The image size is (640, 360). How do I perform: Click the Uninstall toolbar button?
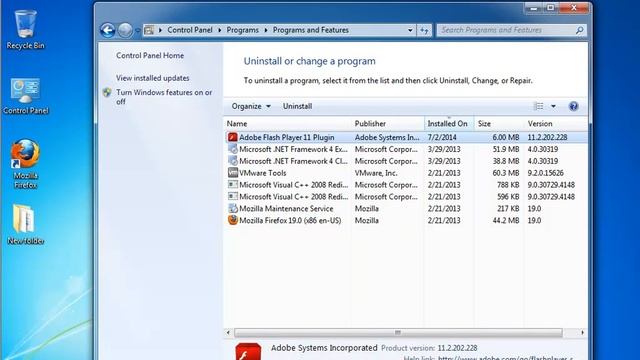tap(298, 106)
